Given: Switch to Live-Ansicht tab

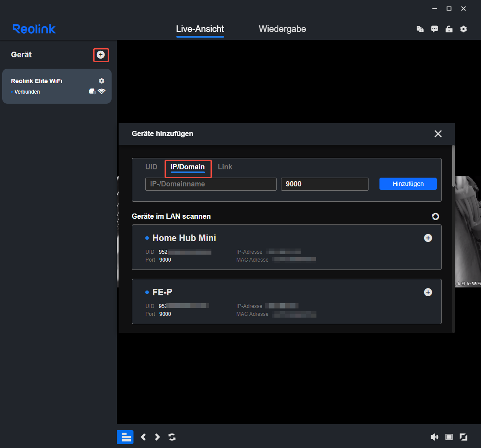Looking at the screenshot, I should 200,29.
